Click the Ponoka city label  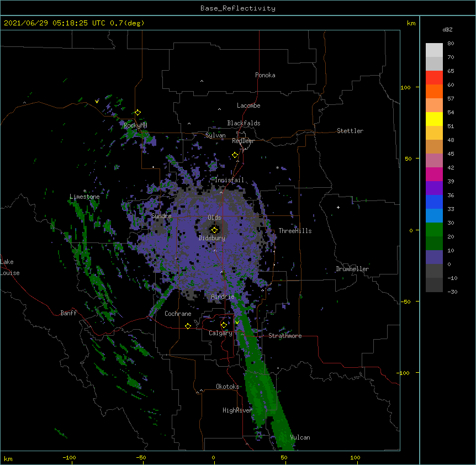[265, 75]
